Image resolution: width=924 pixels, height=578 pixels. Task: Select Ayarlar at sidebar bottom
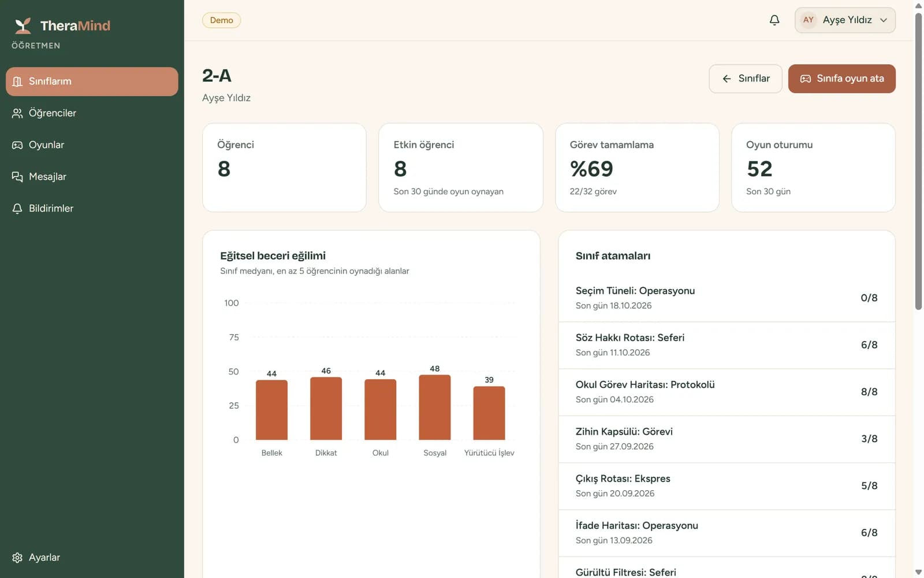tap(92, 558)
